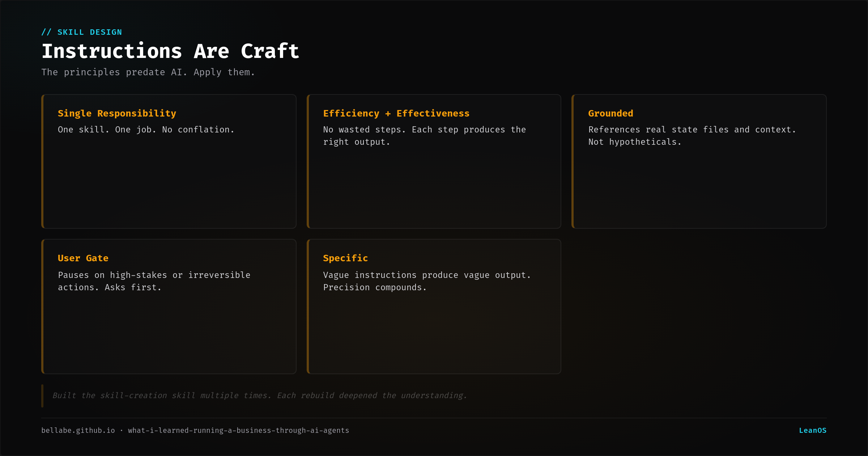
Task: Open the bellabe.github.io footer link
Action: pyautogui.click(x=78, y=430)
